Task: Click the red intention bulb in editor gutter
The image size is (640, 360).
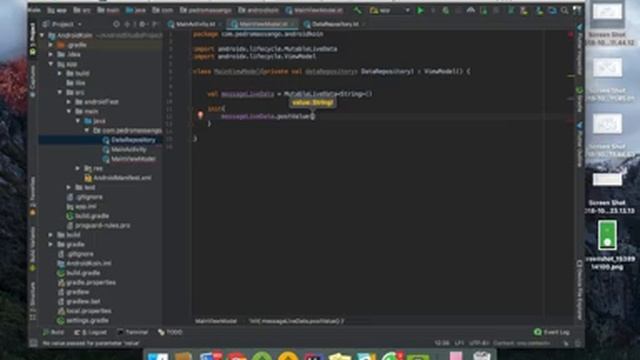Action: click(200, 116)
